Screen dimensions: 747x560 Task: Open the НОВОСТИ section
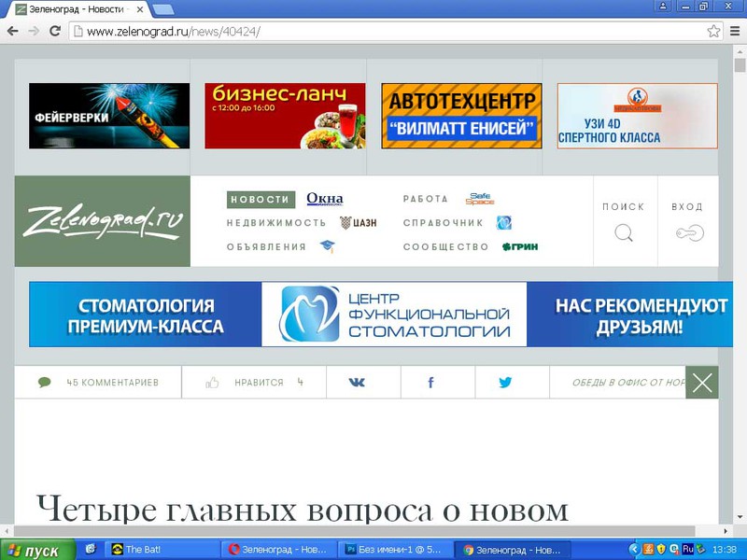(x=261, y=200)
